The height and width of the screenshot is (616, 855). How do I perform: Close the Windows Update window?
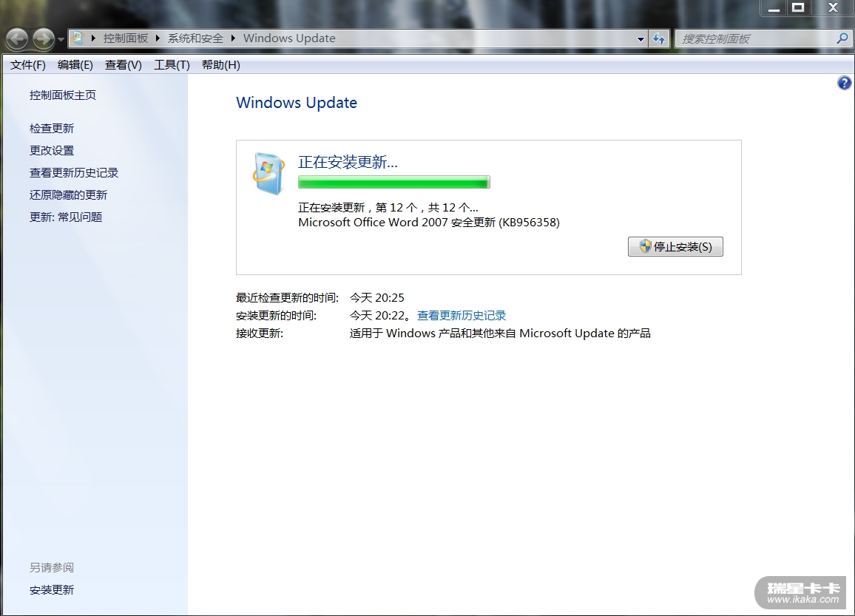[x=833, y=7]
